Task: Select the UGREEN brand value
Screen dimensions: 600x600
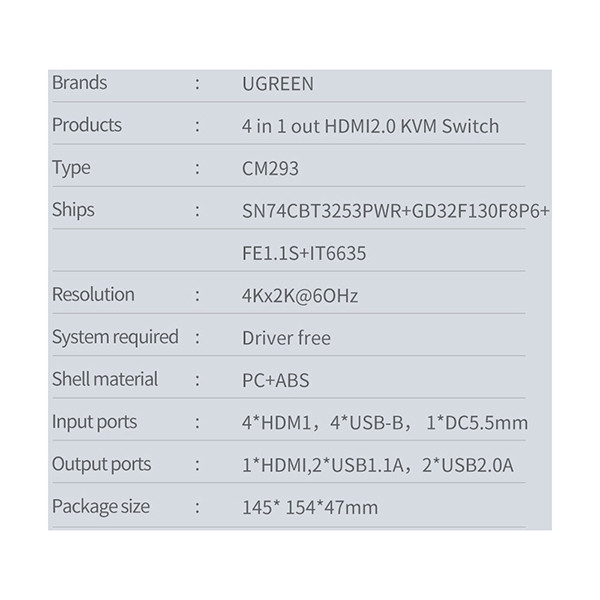Action: (277, 84)
